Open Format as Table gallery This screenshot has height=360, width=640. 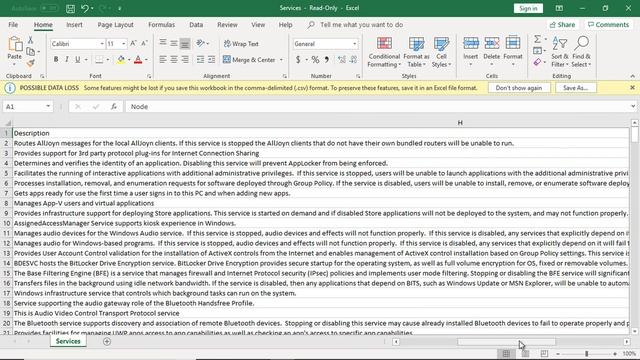(416, 52)
